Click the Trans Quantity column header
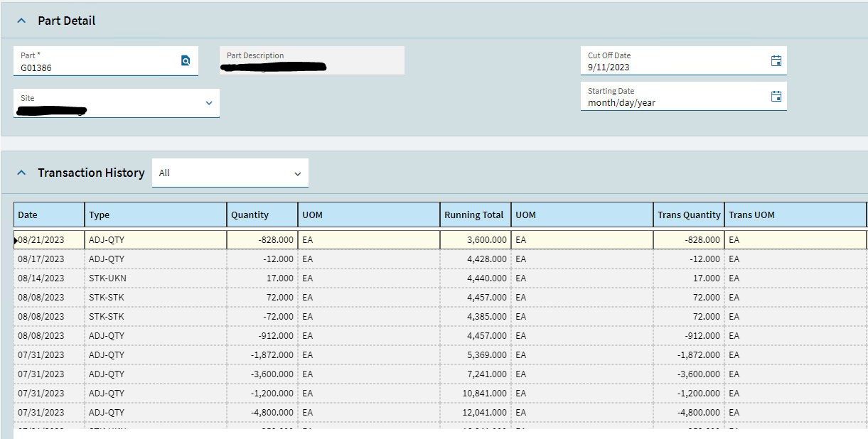 coord(688,215)
